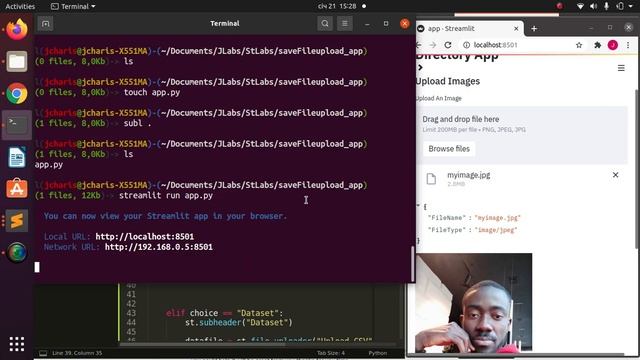Click Browse files button
Image resolution: width=640 pixels, height=360 pixels.
[x=449, y=149]
